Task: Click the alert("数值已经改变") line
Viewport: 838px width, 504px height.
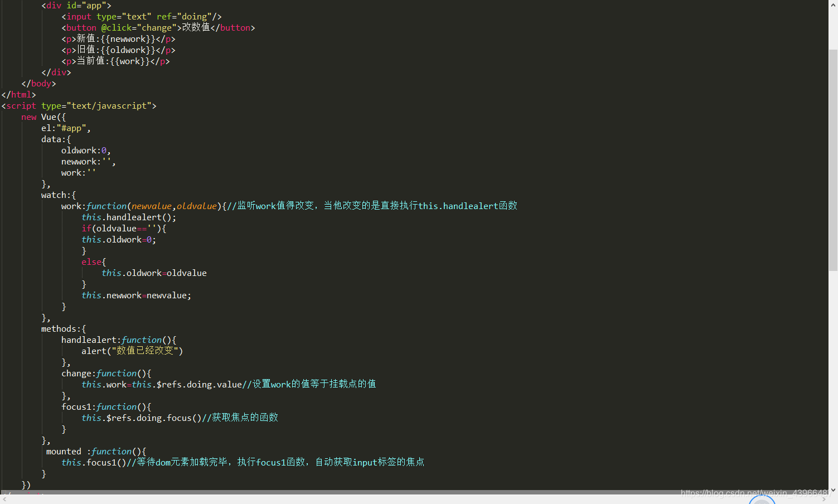Action: 132,351
